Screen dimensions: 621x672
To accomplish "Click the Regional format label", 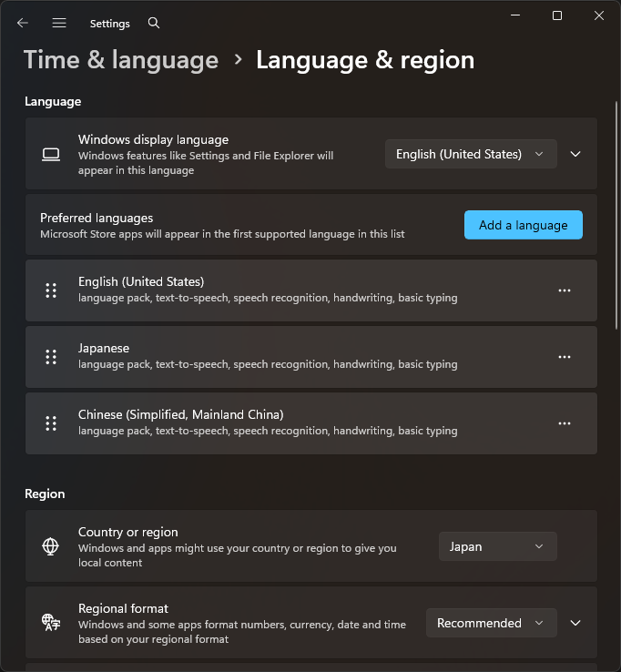I will [123, 608].
